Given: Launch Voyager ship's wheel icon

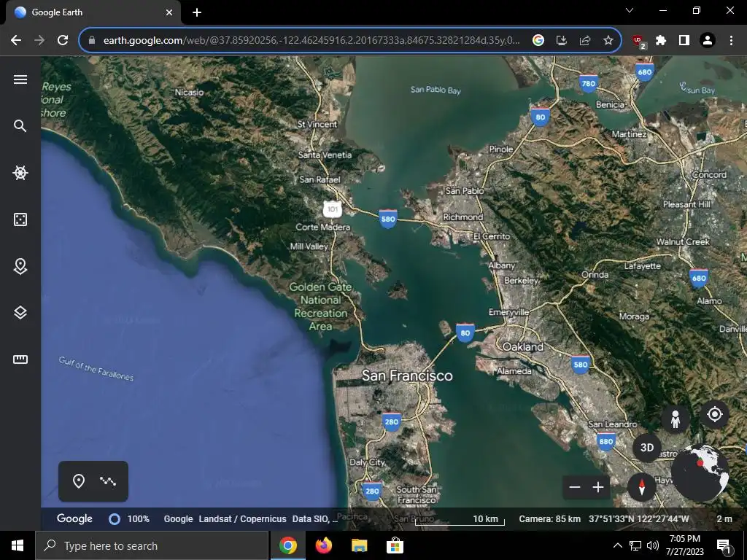Looking at the screenshot, I should 20,172.
